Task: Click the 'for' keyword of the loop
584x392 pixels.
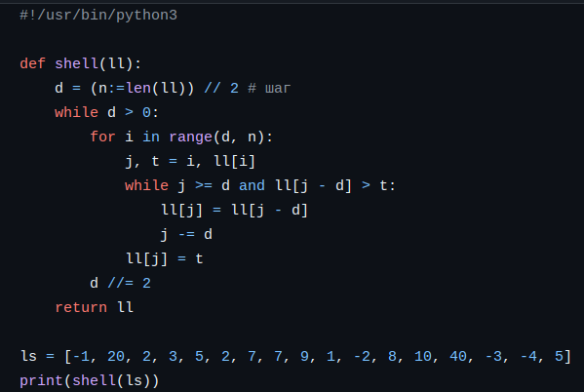Action: 102,137
